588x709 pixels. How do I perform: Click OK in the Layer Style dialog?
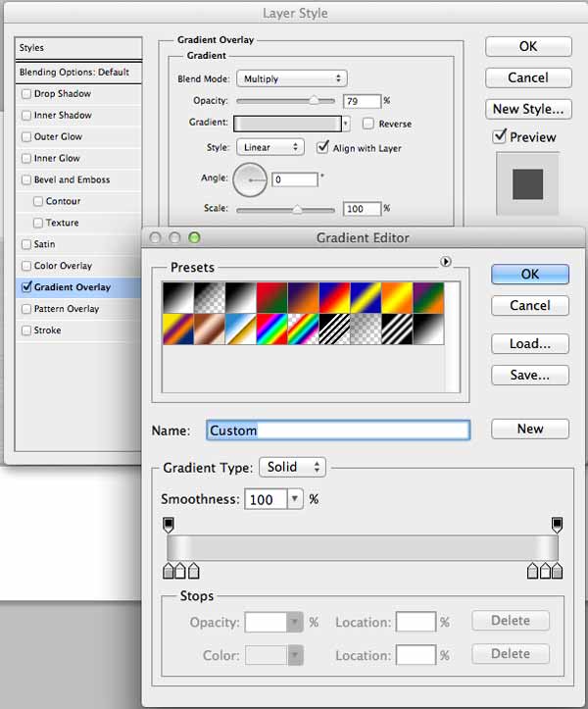pos(528,46)
